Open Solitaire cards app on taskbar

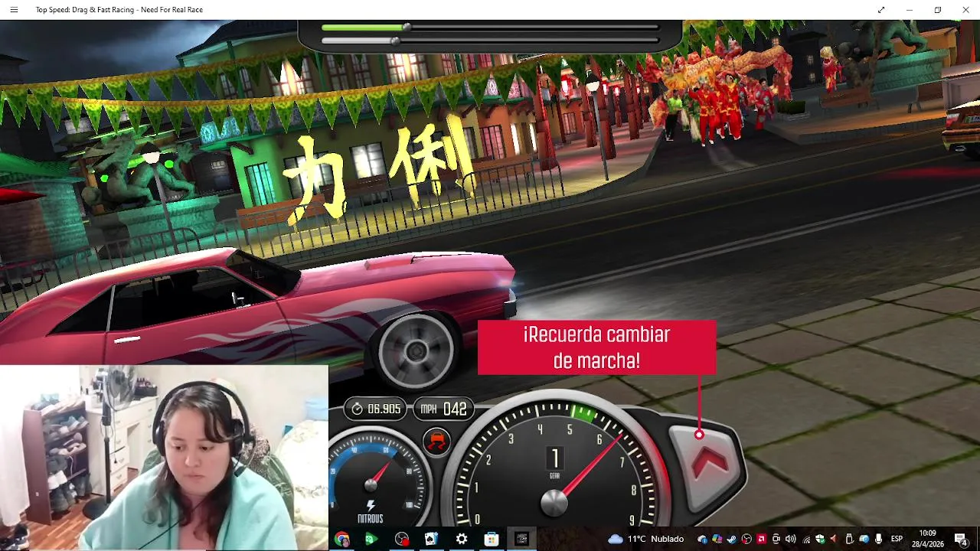coord(431,540)
